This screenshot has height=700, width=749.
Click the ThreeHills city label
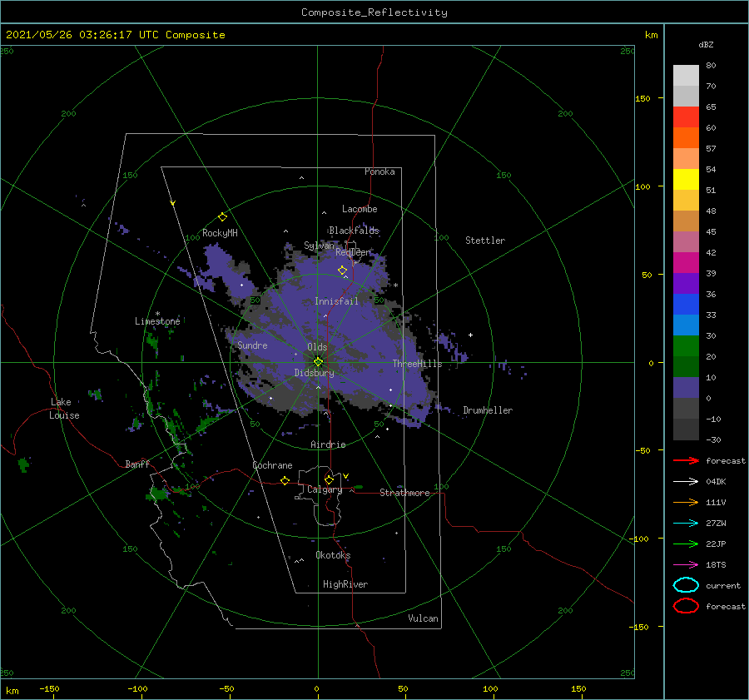coord(417,364)
